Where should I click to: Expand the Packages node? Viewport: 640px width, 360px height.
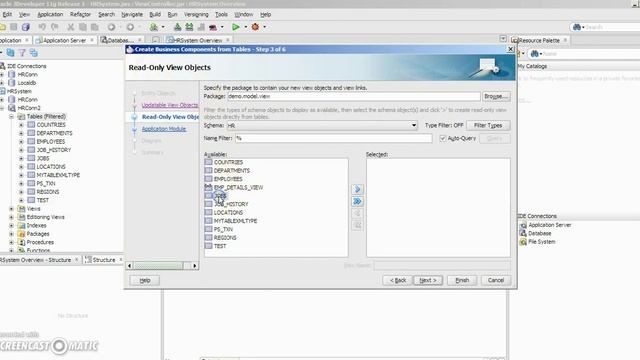pyautogui.click(x=11, y=234)
